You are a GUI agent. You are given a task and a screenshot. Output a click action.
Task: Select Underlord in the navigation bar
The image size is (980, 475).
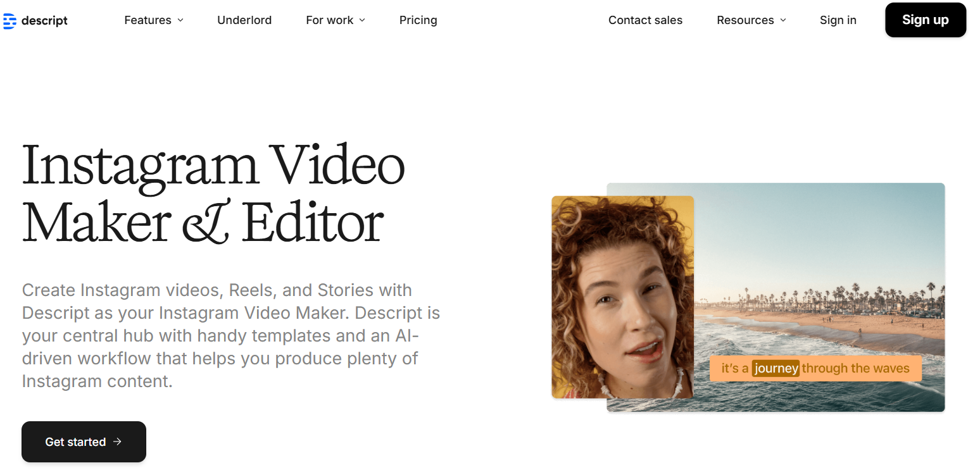pos(244,20)
